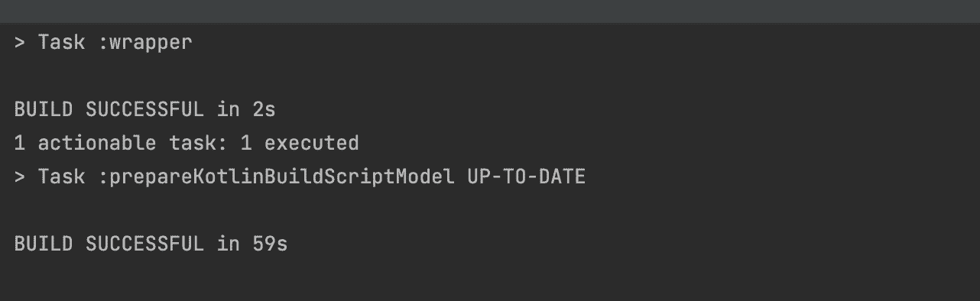Place cursor on 'BUILD SUCCESSFUL in 59s' line
Screen dimensions: 980x301
(x=151, y=244)
